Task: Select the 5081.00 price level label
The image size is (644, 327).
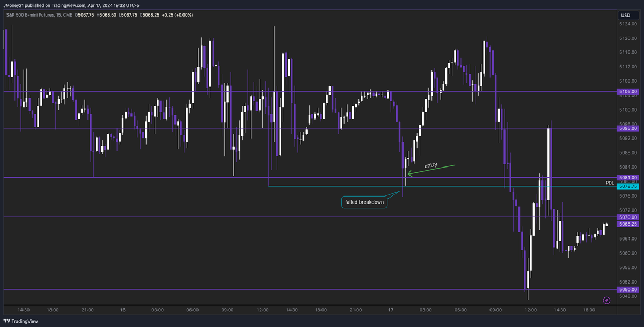Action: 628,178
